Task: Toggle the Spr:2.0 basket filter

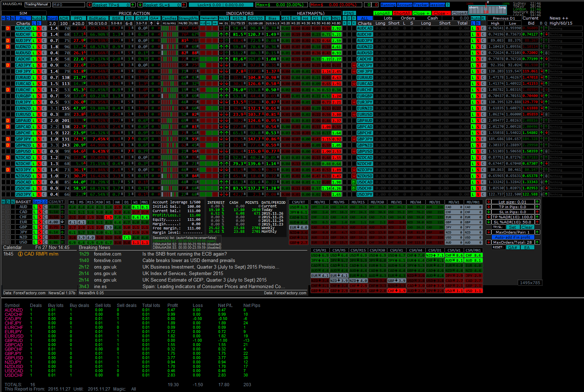Action: [40, 202]
